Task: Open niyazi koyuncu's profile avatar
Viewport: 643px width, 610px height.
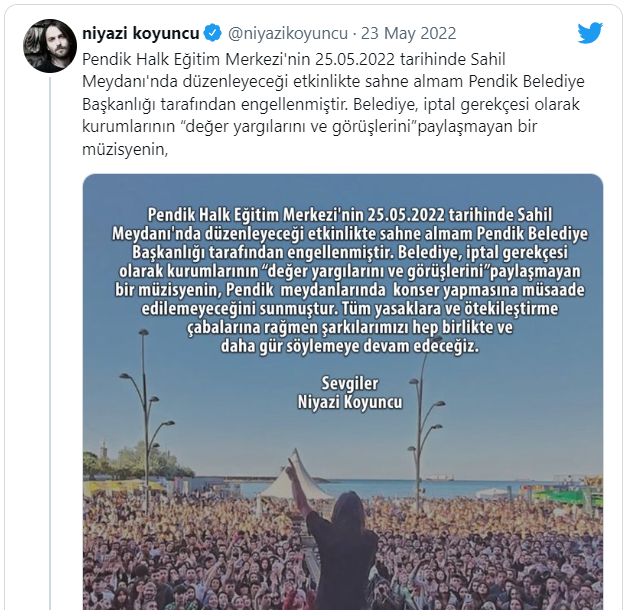Action: [x=50, y=46]
